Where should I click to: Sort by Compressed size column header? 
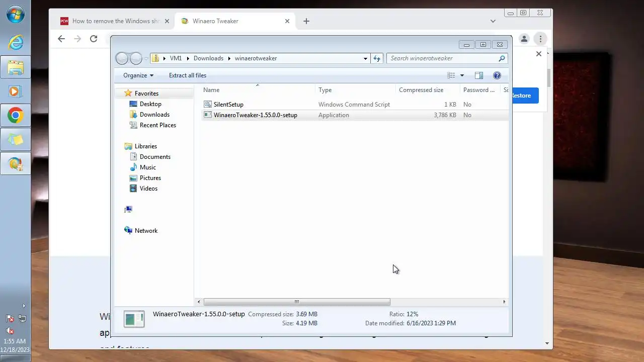428,90
